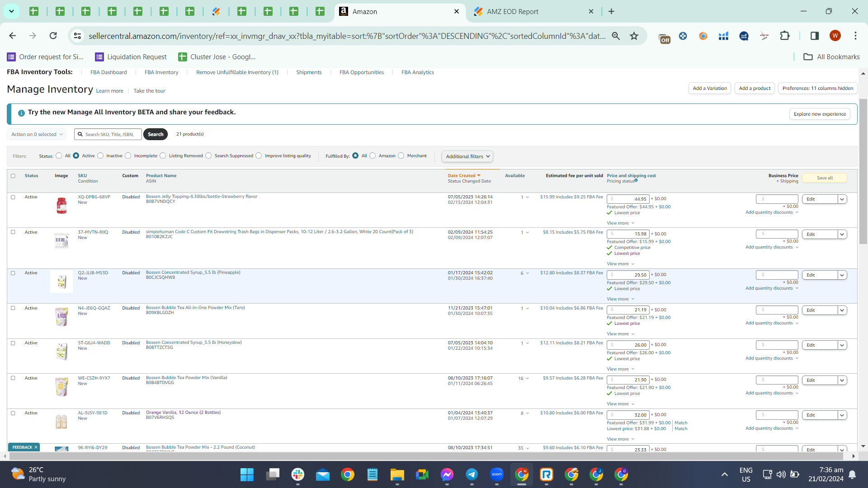Viewport: 868px width, 488px height.
Task: Expand Add quantity discounts for Taro Powder Mix
Action: (x=772, y=323)
